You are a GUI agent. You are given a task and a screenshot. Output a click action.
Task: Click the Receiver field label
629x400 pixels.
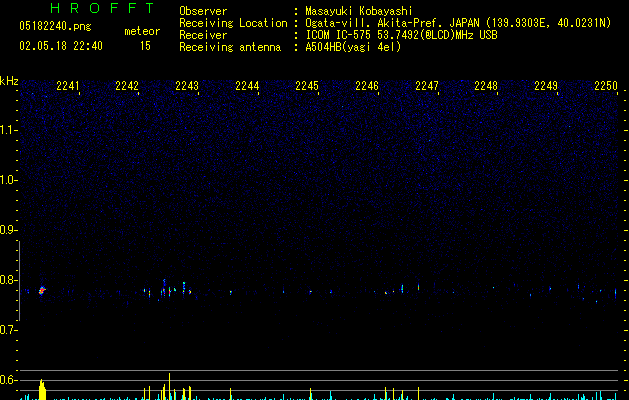(203, 35)
